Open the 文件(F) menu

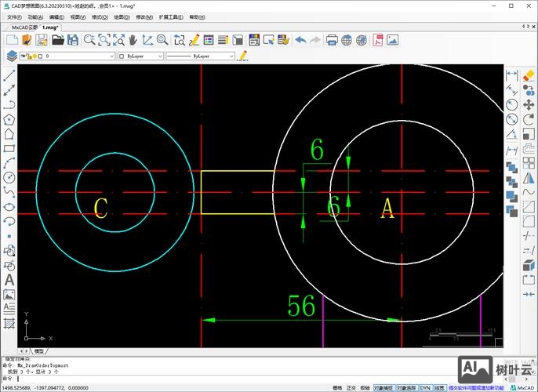pyautogui.click(x=15, y=16)
